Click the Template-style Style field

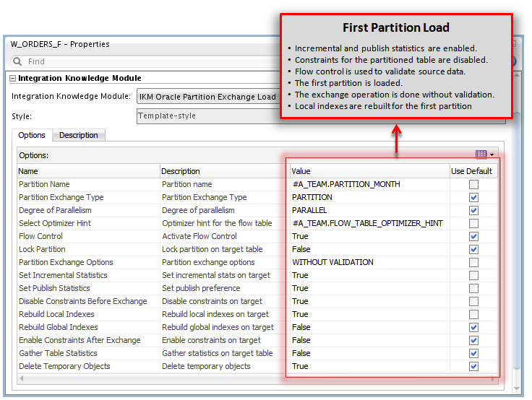tap(210, 116)
